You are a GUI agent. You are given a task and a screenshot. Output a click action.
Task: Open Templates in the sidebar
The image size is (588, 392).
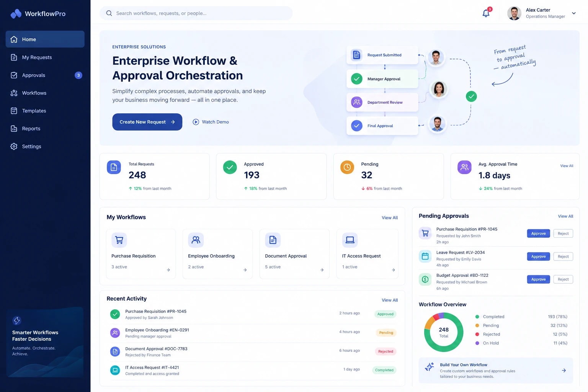point(45,111)
